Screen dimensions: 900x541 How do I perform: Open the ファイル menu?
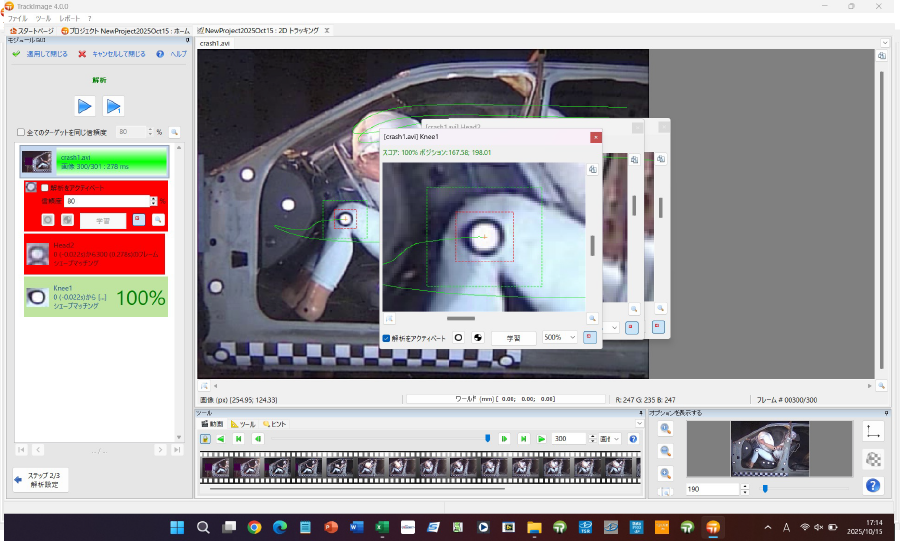pos(18,18)
